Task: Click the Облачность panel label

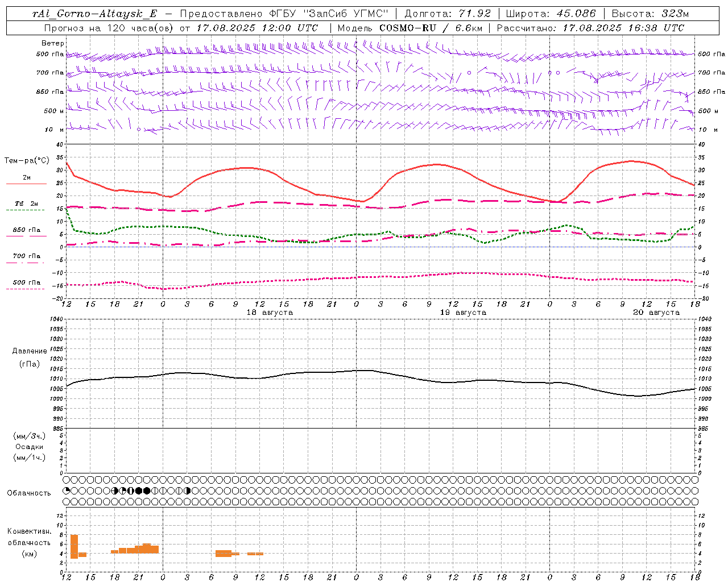Action: [x=29, y=493]
